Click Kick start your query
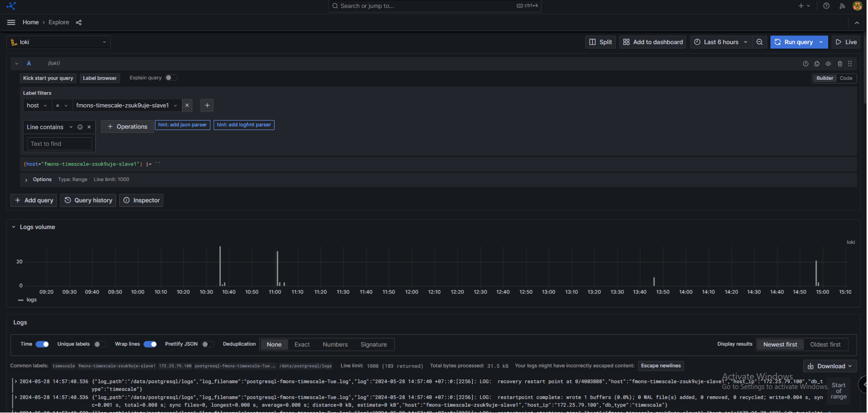The width and height of the screenshot is (868, 413). pos(48,78)
